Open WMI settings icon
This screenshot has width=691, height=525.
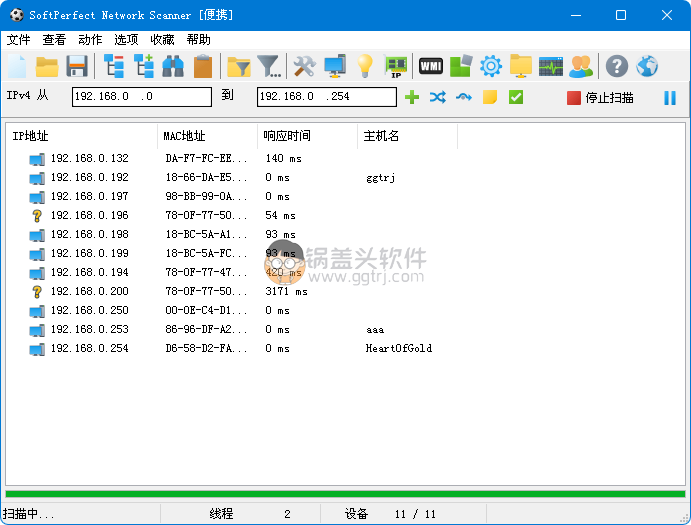(431, 66)
